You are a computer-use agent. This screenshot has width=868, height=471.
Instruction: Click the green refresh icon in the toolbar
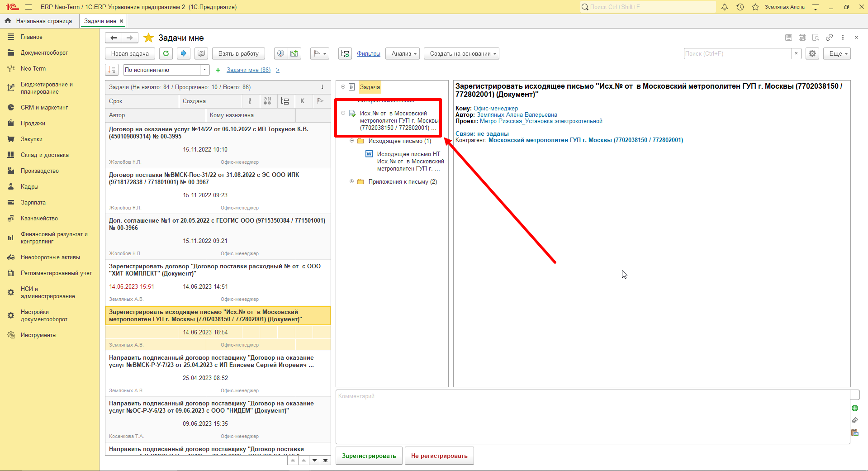point(166,53)
